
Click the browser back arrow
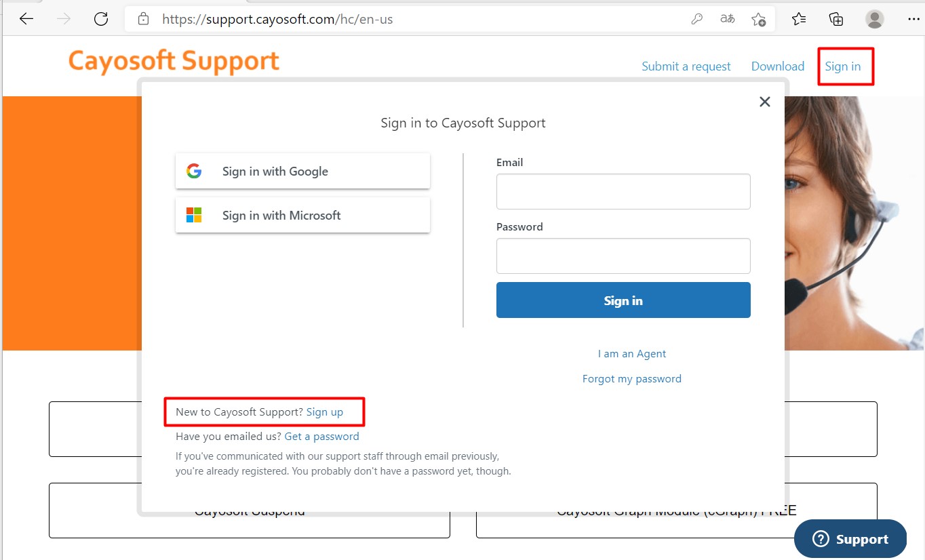tap(26, 19)
